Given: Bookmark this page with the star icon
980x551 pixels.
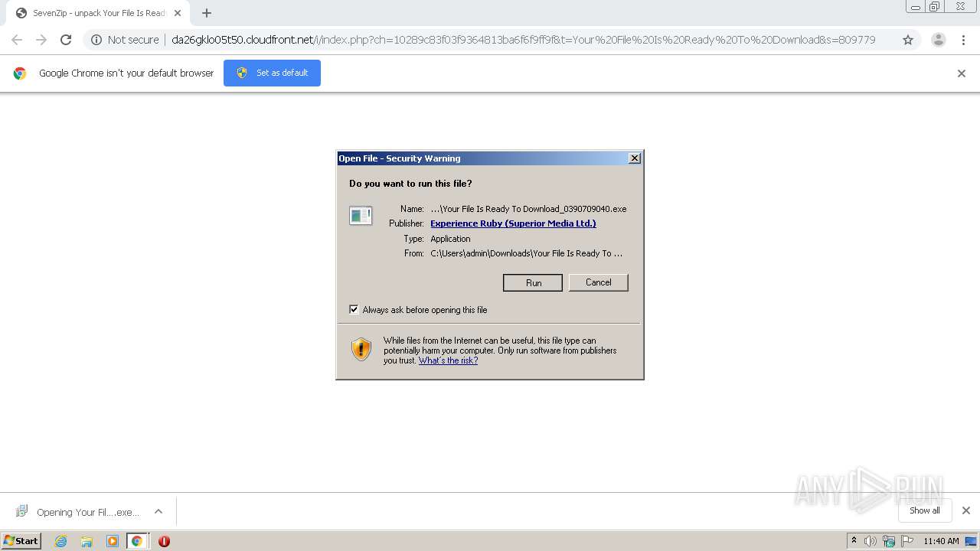Looking at the screenshot, I should [908, 40].
